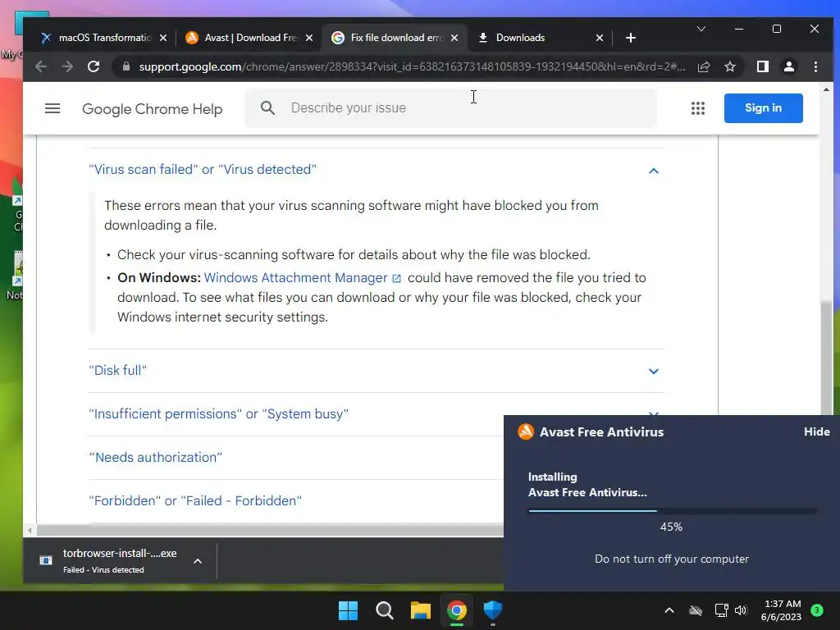Close the Fix file download errors tab

(x=454, y=38)
